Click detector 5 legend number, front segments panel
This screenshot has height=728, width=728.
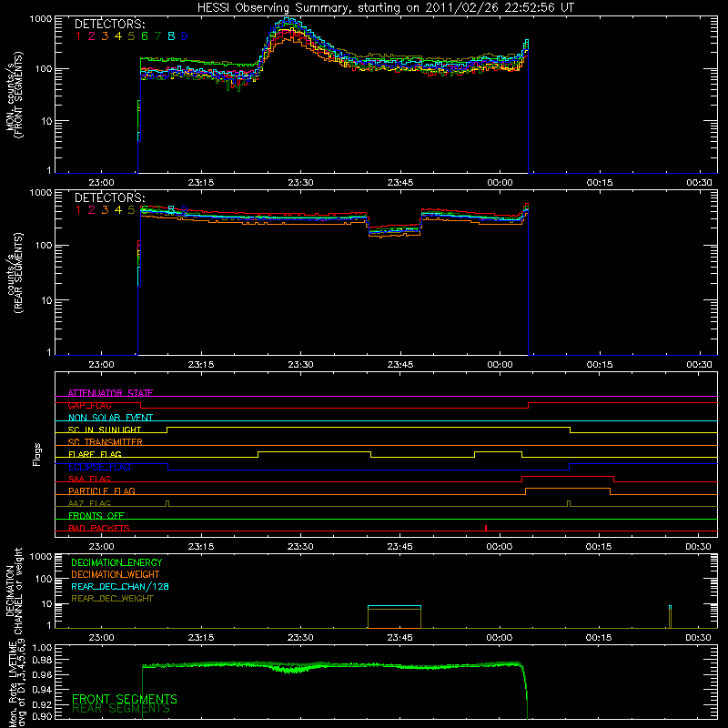pyautogui.click(x=131, y=36)
